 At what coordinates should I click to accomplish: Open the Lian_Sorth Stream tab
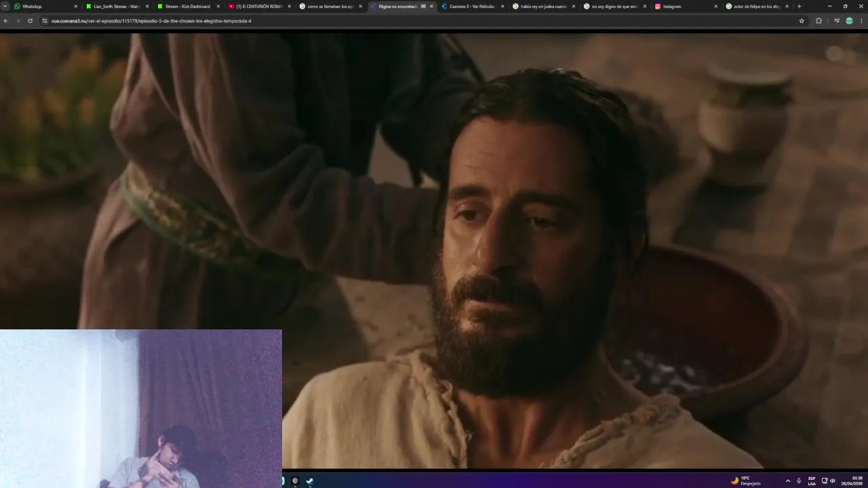115,6
